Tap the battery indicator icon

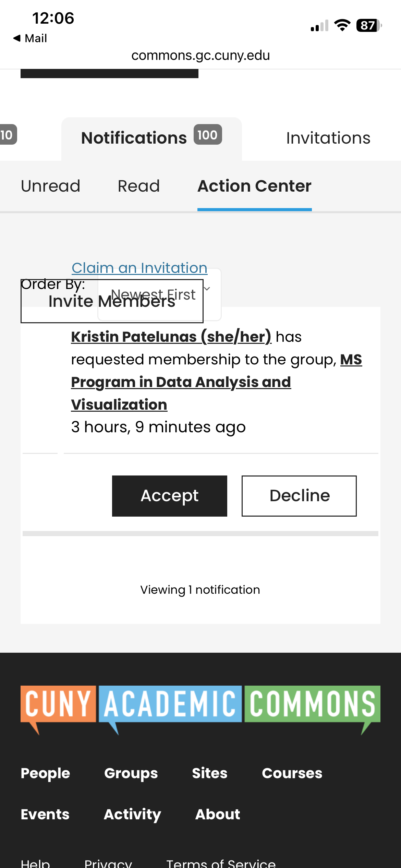(369, 25)
